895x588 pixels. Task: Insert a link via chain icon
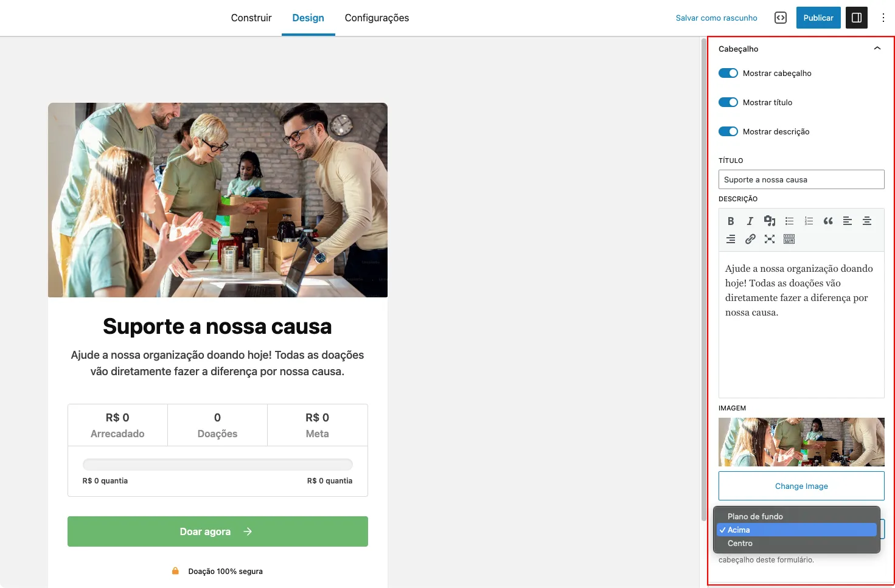point(750,239)
